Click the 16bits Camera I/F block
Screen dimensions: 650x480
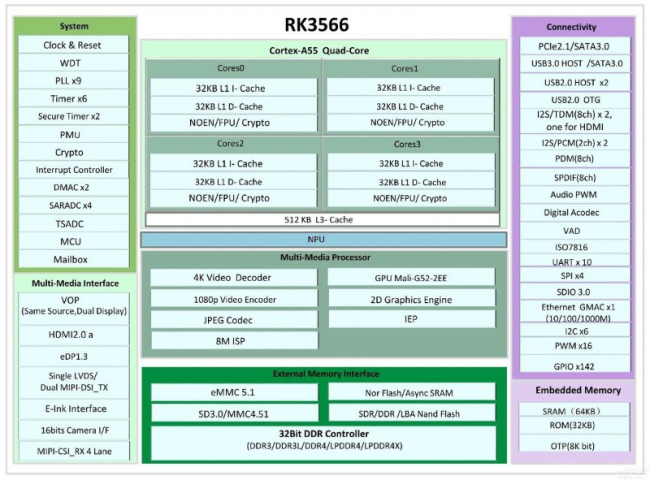(74, 430)
